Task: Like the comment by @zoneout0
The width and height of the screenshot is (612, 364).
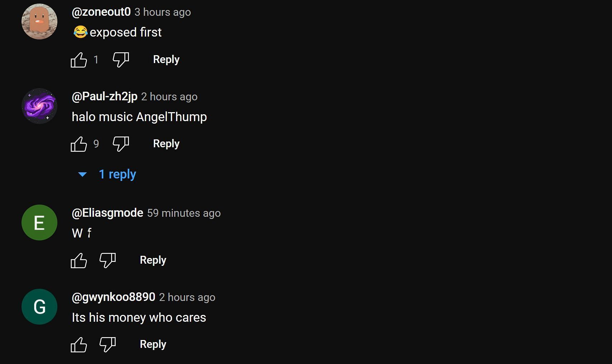Action: click(79, 60)
